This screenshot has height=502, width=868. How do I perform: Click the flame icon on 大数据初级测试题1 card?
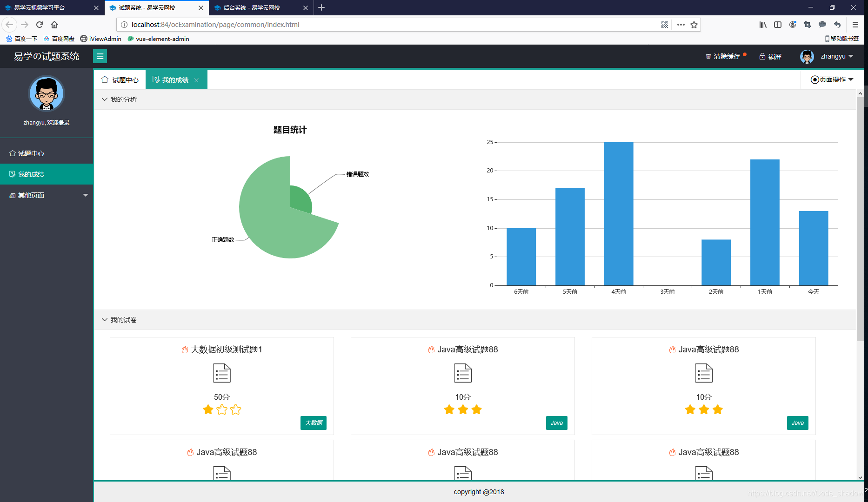pos(185,350)
